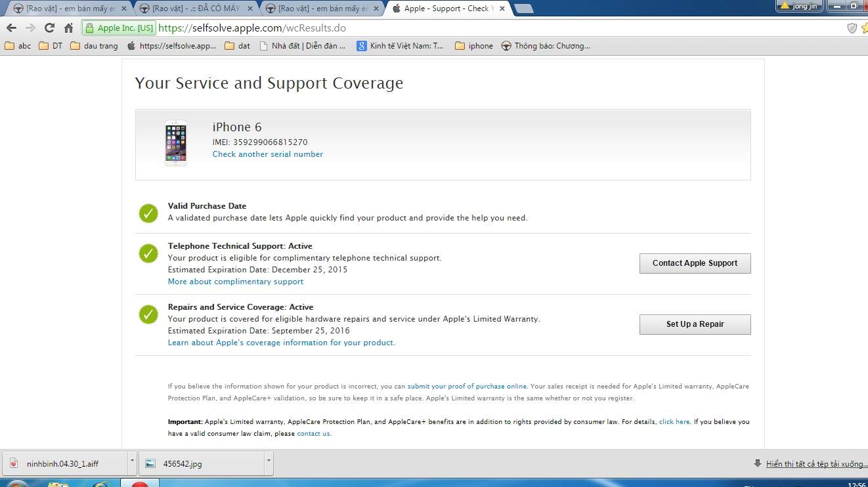Click the Valid Purchase Date green checkmark
The height and width of the screenshot is (487, 868).
(x=148, y=213)
